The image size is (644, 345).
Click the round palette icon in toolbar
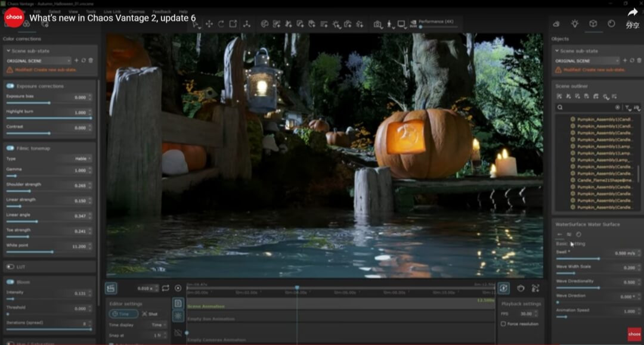pos(265,24)
